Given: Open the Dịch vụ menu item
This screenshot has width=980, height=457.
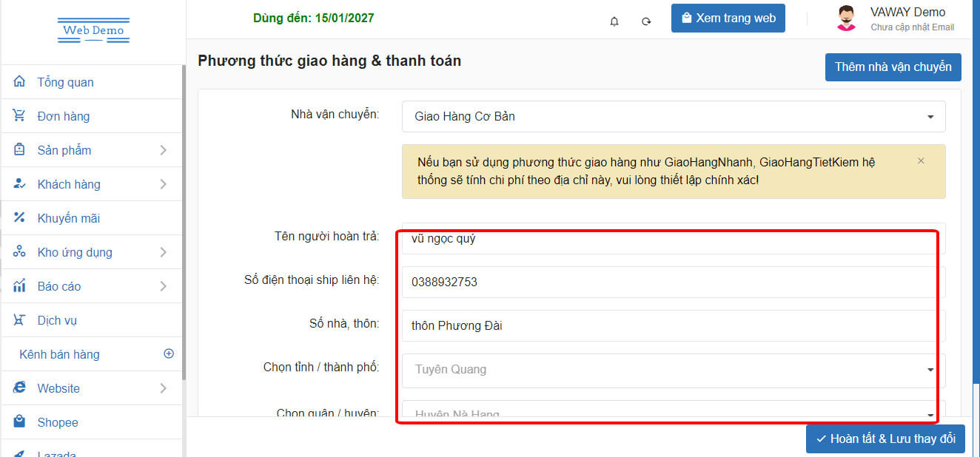Looking at the screenshot, I should coord(57,320).
